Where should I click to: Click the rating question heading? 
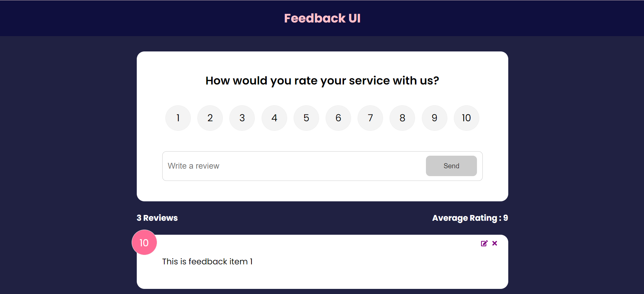coord(322,81)
